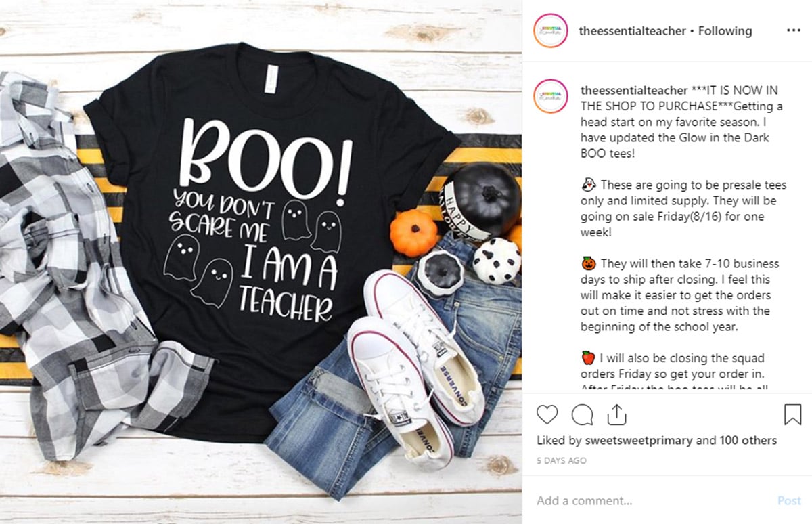Viewport: 812px width, 524px height.
Task: Open the three-dot more options menu
Action: pos(793,31)
